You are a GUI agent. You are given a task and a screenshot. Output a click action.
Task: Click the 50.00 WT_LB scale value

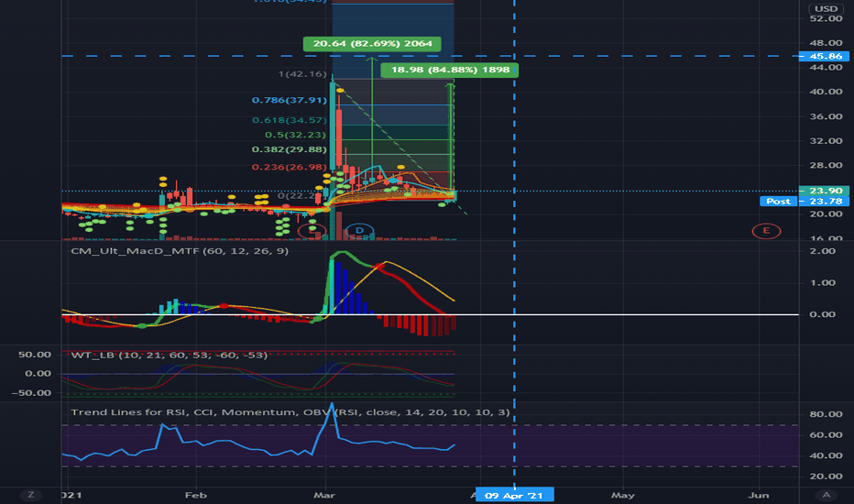pyautogui.click(x=34, y=355)
